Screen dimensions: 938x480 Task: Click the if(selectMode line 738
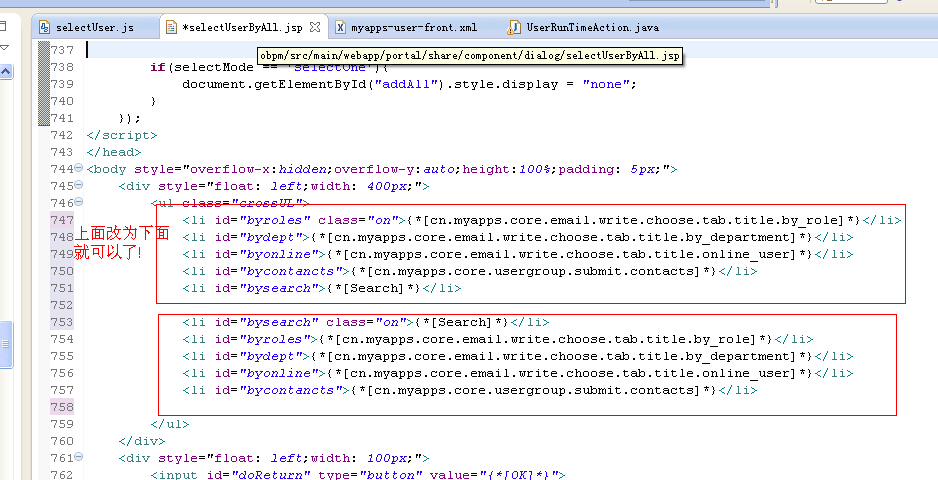point(269,67)
